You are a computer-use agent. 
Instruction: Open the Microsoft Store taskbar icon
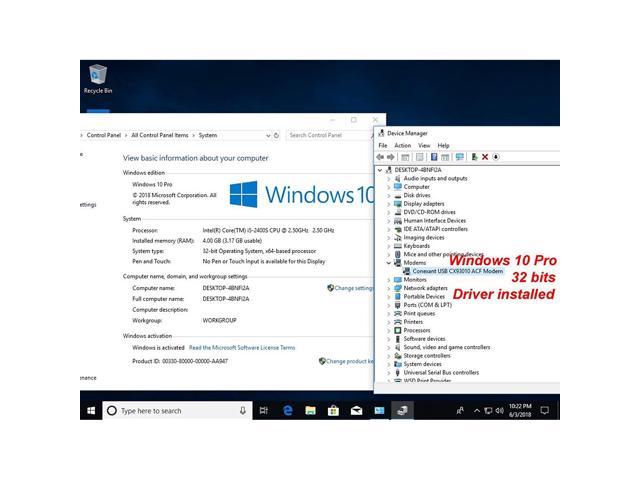click(x=333, y=410)
